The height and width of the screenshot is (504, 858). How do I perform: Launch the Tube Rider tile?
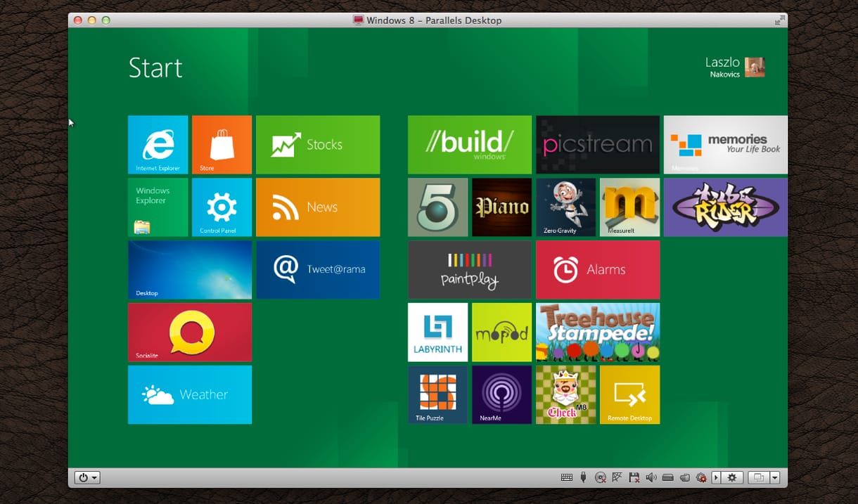pos(726,207)
